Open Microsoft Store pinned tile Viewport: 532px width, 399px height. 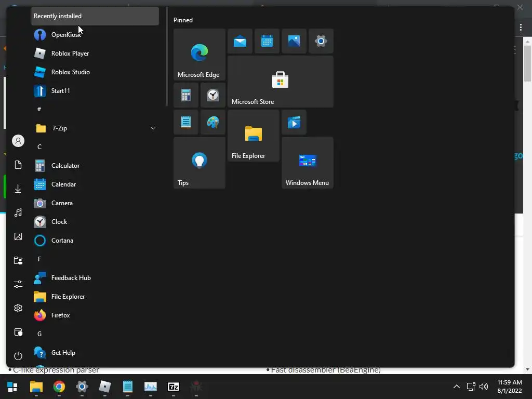pyautogui.click(x=281, y=82)
